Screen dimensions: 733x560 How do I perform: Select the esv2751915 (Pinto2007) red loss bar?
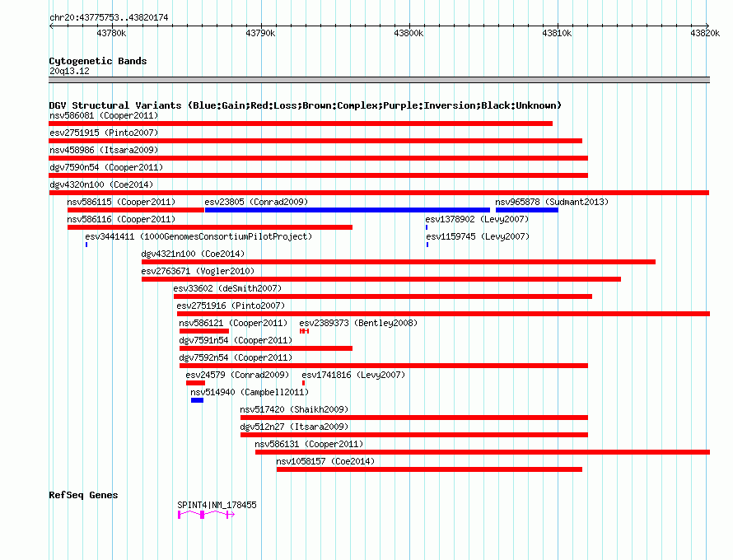pos(315,141)
